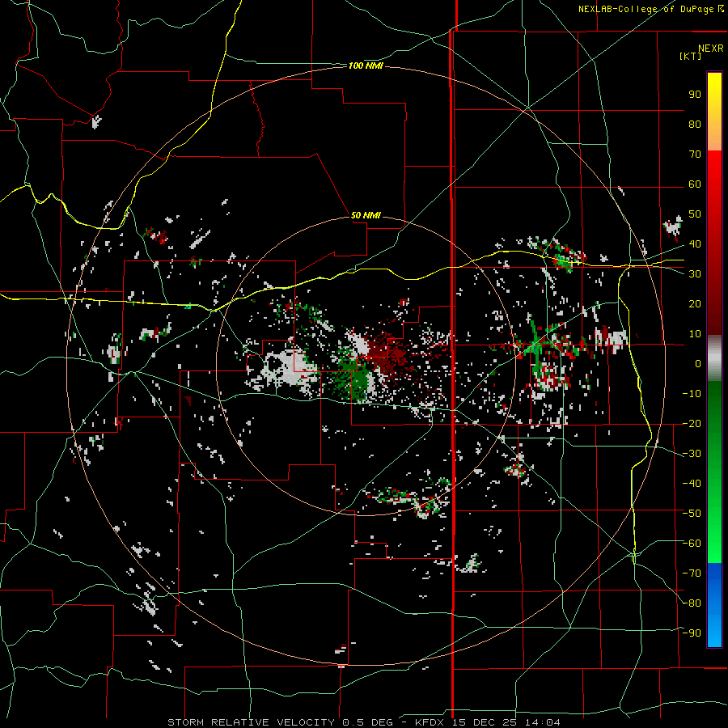Click the -90 value on the velocity scale
This screenshot has height=728, width=728.
tap(692, 633)
